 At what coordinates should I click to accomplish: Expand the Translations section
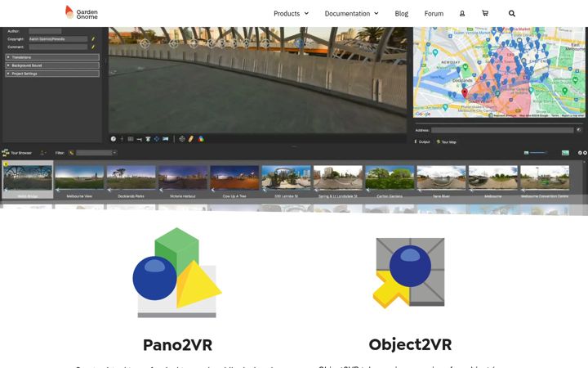(52, 57)
